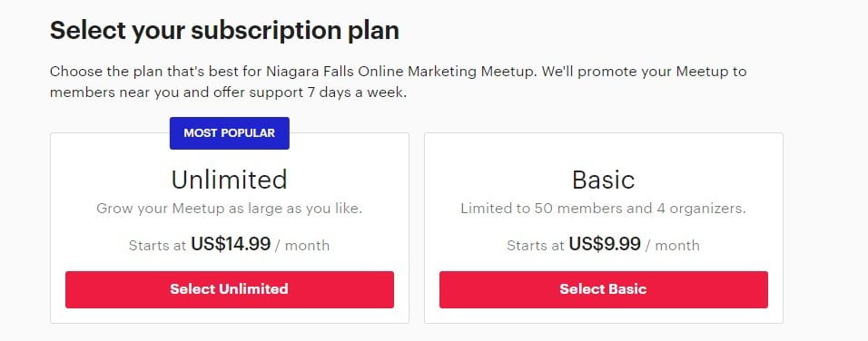Click the Select Unlimited button
Viewport: 868px width, 341px height.
229,289
